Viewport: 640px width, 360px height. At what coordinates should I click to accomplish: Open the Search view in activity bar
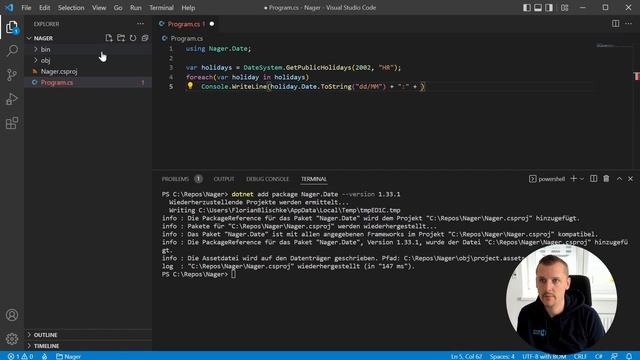tap(12, 51)
